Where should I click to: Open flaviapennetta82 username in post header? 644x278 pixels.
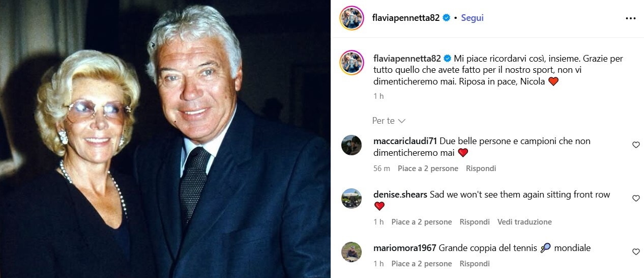click(406, 18)
